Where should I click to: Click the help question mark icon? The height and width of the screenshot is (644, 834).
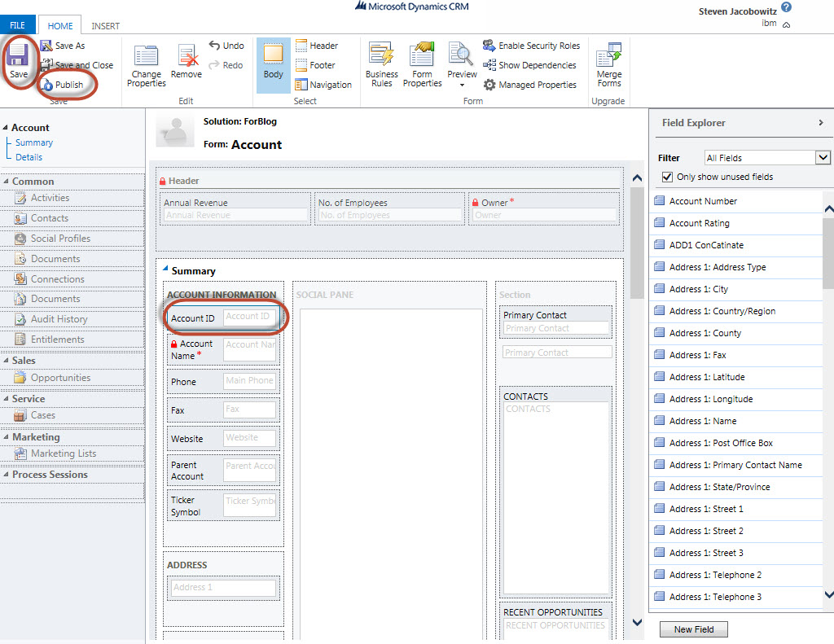[x=786, y=7]
